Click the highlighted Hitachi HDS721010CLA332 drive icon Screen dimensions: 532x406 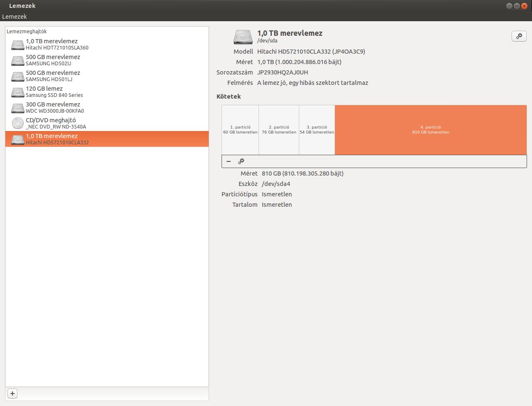point(17,139)
